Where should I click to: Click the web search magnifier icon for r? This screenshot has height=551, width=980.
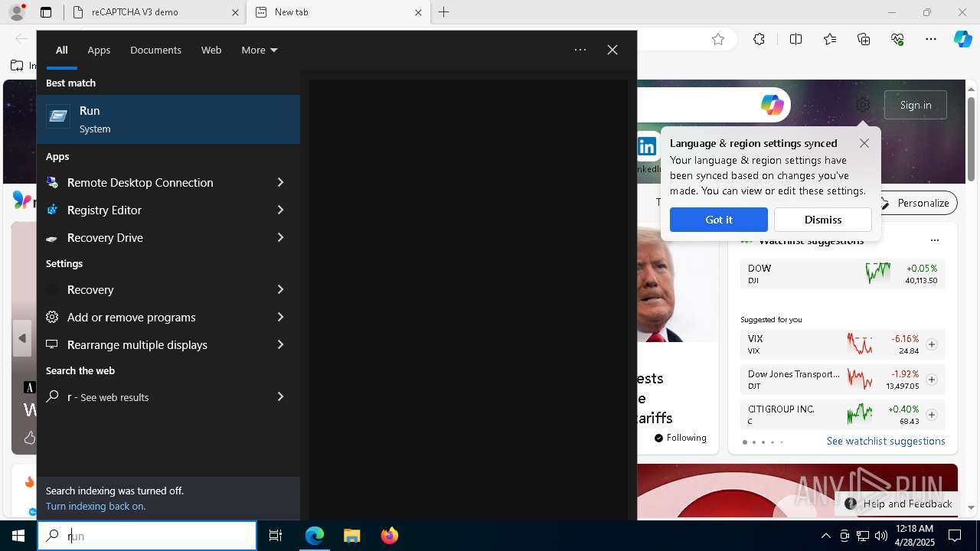click(52, 396)
